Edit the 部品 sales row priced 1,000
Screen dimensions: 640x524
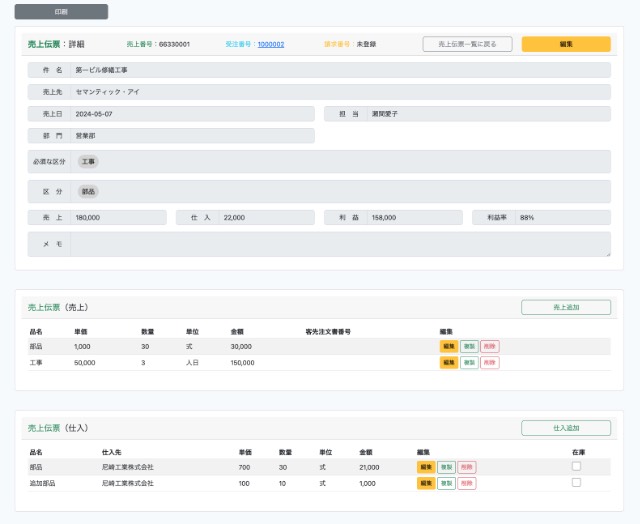[x=449, y=346]
